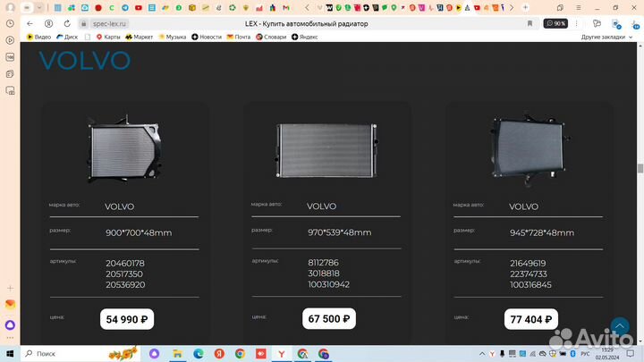Switch to the YouTube pinned tab
This screenshot has height=362, width=644.
click(x=139, y=8)
